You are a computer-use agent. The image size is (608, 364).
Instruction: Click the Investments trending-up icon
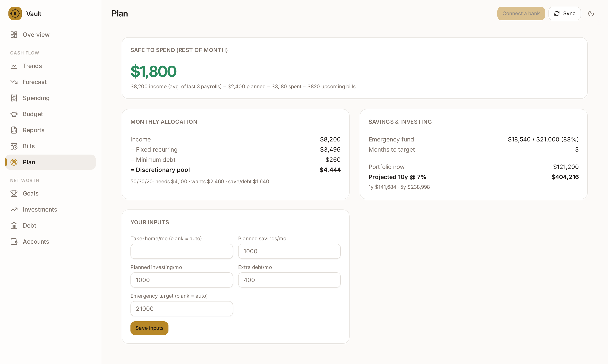pyautogui.click(x=14, y=209)
